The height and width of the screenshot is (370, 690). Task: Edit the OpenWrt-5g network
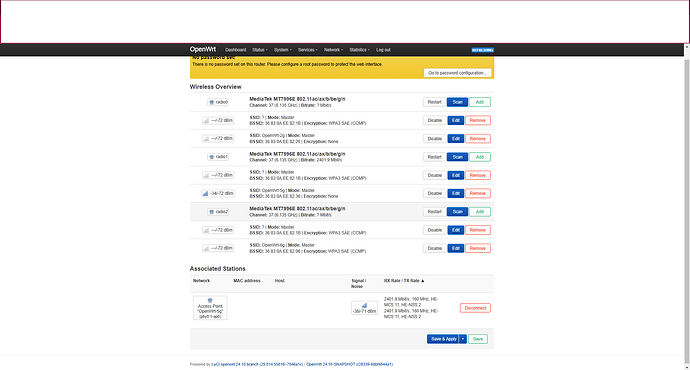coord(455,194)
